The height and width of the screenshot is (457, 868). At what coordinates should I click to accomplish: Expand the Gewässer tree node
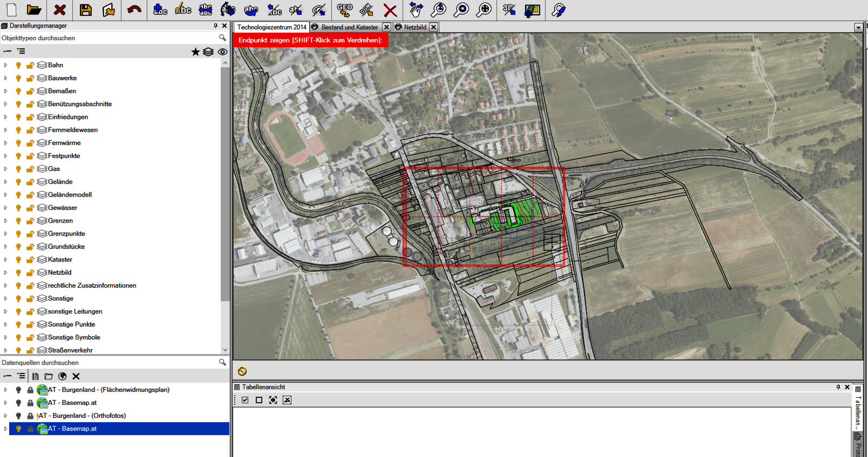[x=6, y=208]
